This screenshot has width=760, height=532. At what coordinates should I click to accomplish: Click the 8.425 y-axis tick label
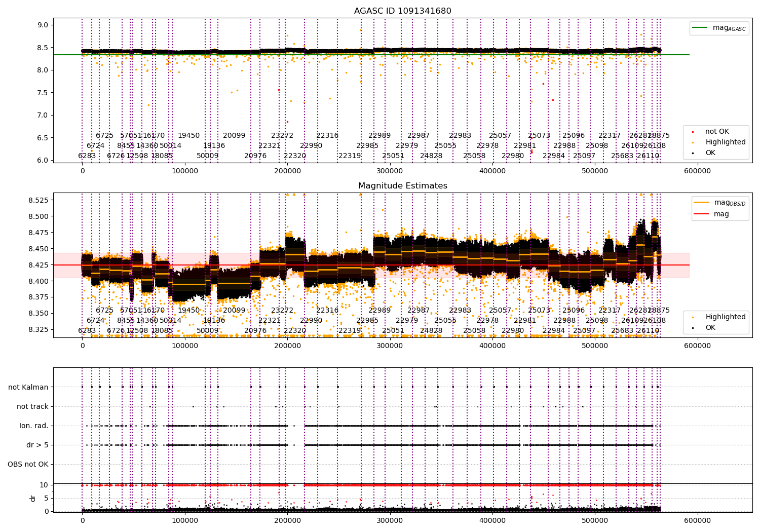tap(39, 265)
